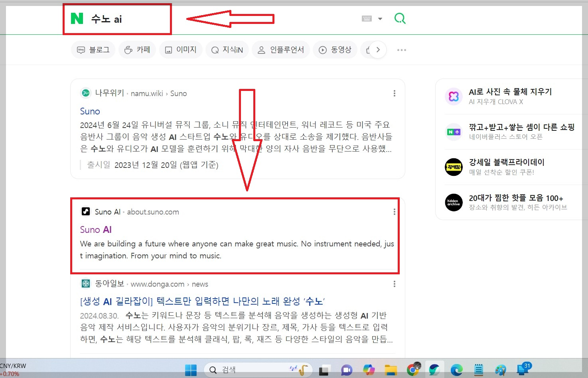Open the www.donga.com › news breadcrumb
The width and height of the screenshot is (588, 378).
[170, 284]
